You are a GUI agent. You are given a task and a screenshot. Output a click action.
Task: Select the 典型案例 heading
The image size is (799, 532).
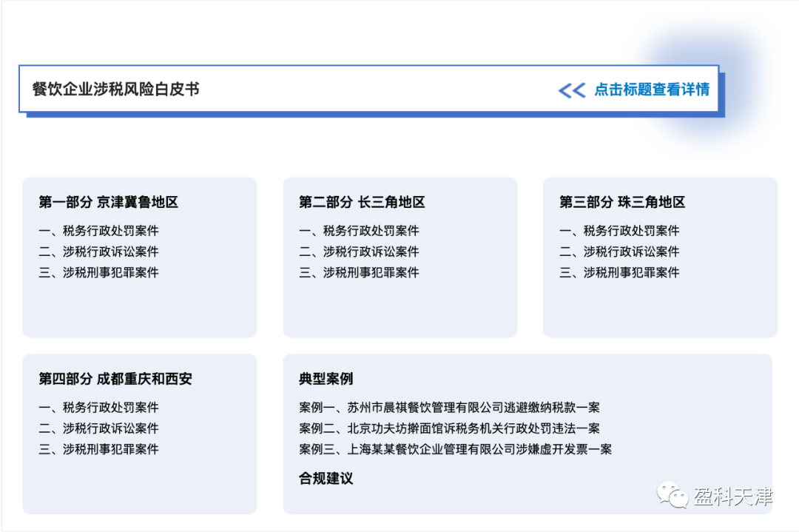(326, 379)
